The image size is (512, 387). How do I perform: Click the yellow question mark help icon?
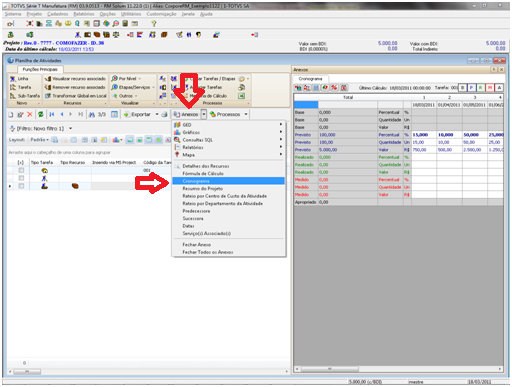[x=154, y=23]
